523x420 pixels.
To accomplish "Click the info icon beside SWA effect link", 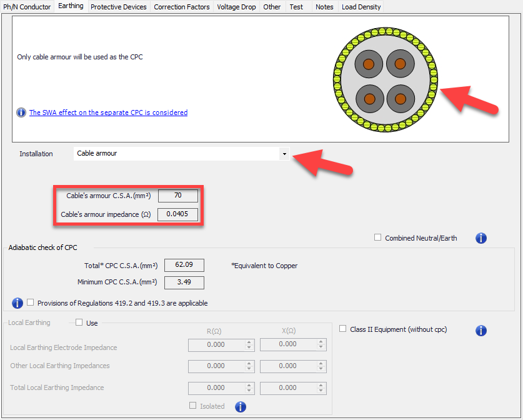I will [x=21, y=113].
